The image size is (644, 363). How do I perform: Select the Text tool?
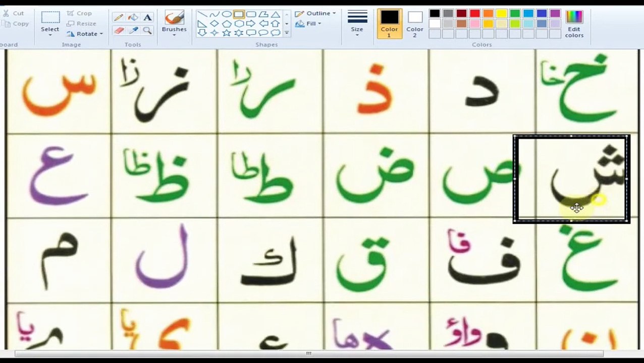click(147, 18)
